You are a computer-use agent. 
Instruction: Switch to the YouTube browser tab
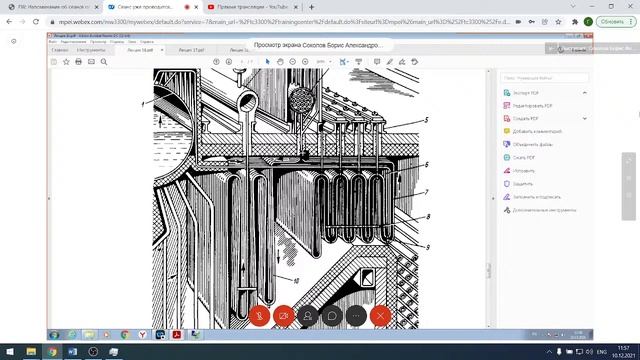[x=253, y=7]
